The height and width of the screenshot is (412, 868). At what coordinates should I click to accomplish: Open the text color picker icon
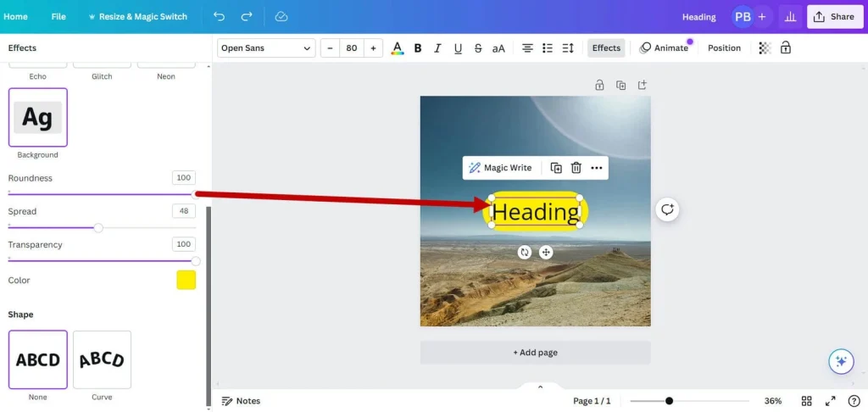point(398,48)
